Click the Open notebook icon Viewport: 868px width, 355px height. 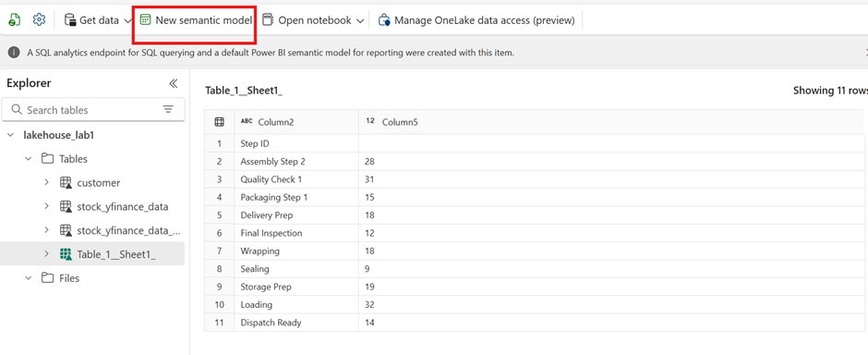[x=268, y=20]
